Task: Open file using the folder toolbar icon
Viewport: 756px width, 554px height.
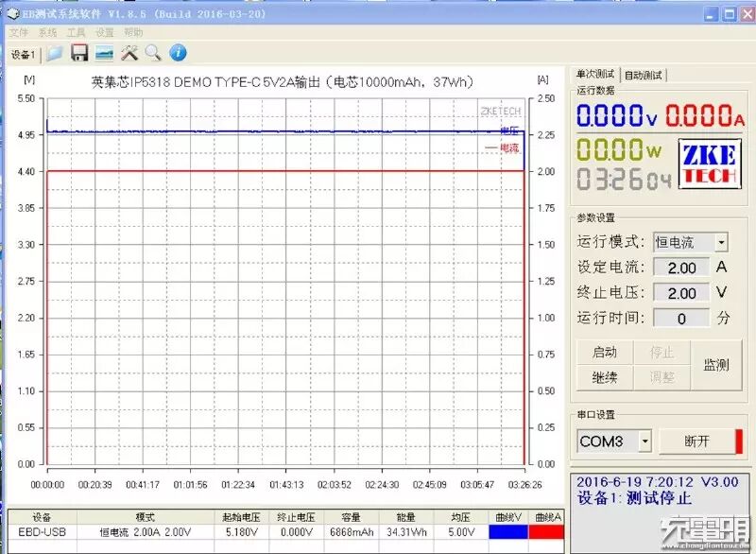Action: 55,53
